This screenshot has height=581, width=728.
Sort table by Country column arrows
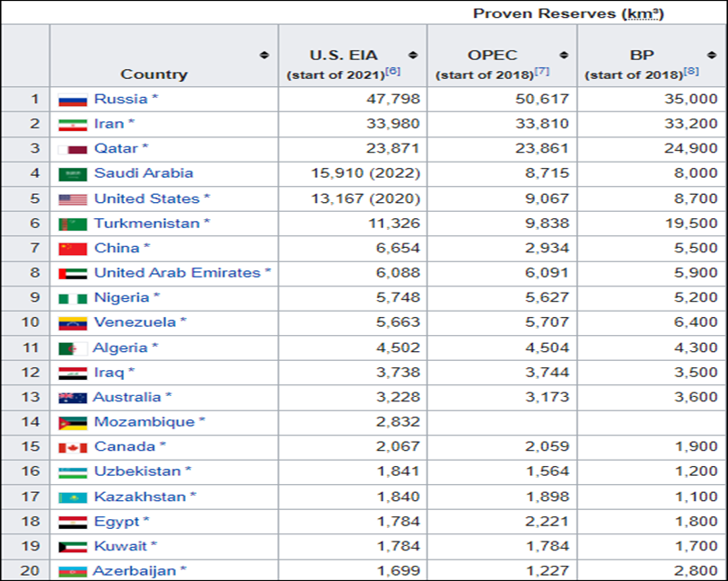coord(264,56)
